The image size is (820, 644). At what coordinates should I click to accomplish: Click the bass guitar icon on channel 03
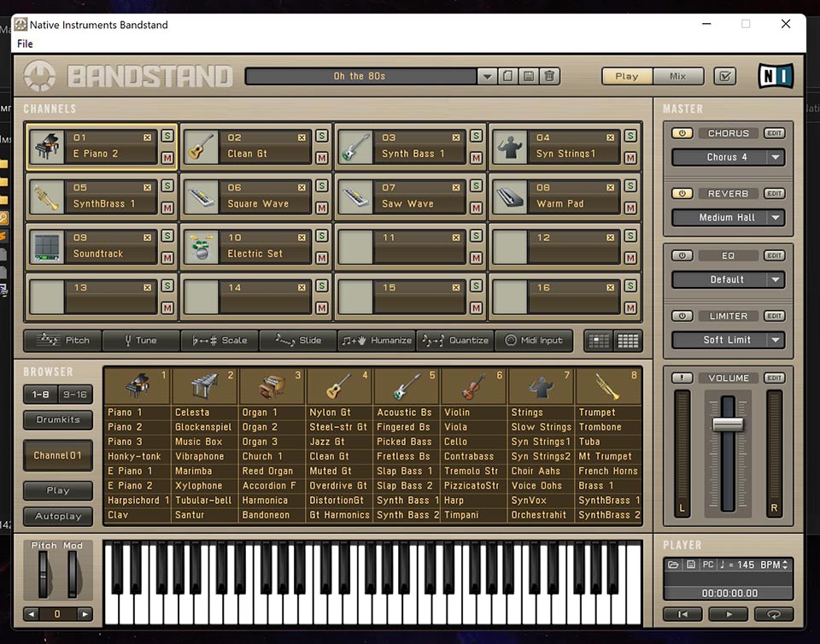click(355, 147)
